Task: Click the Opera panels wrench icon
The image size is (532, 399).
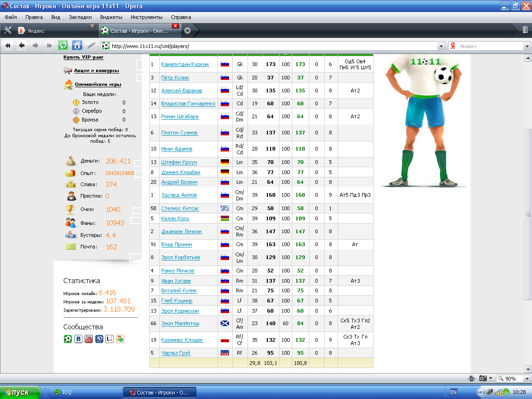Action: click(x=7, y=30)
